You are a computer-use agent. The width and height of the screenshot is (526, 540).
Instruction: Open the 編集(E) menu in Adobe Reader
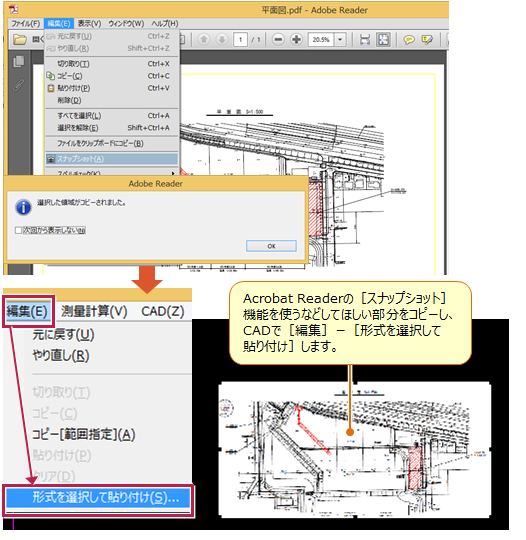[59, 23]
